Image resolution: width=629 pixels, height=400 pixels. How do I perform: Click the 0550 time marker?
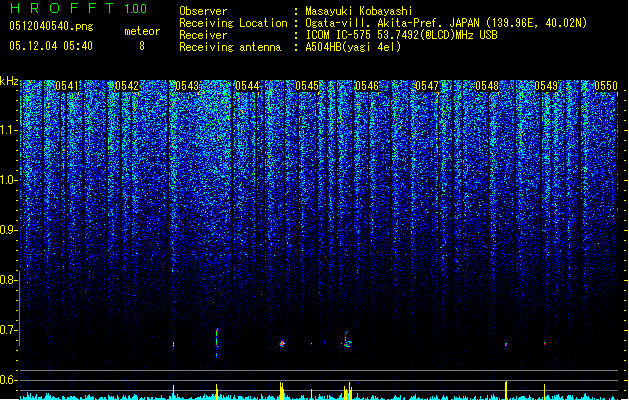click(606, 86)
